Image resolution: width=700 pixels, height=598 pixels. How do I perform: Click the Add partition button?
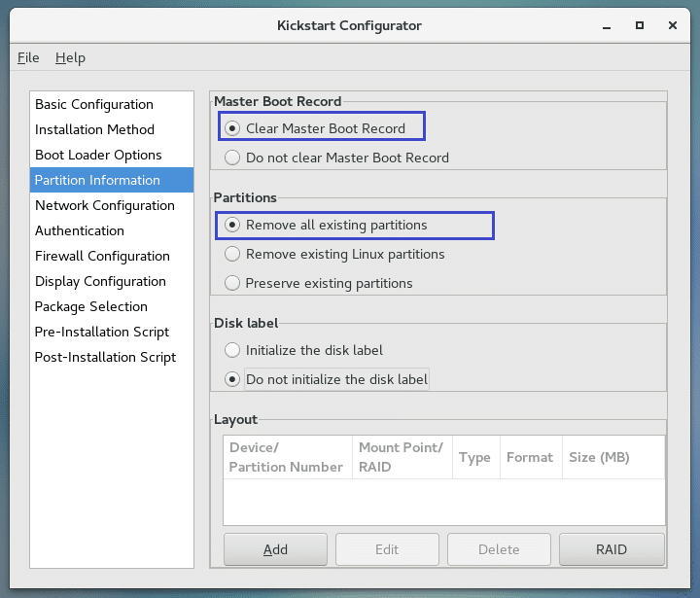pos(275,549)
